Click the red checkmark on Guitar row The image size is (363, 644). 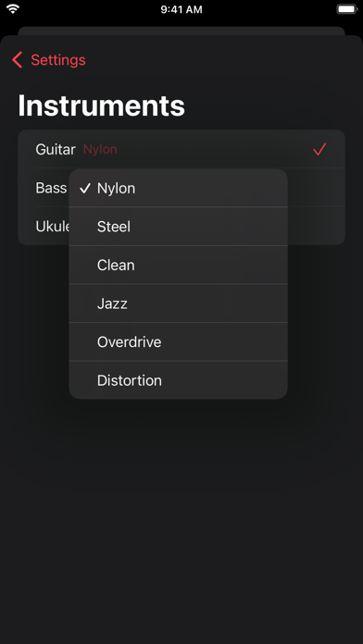point(319,150)
